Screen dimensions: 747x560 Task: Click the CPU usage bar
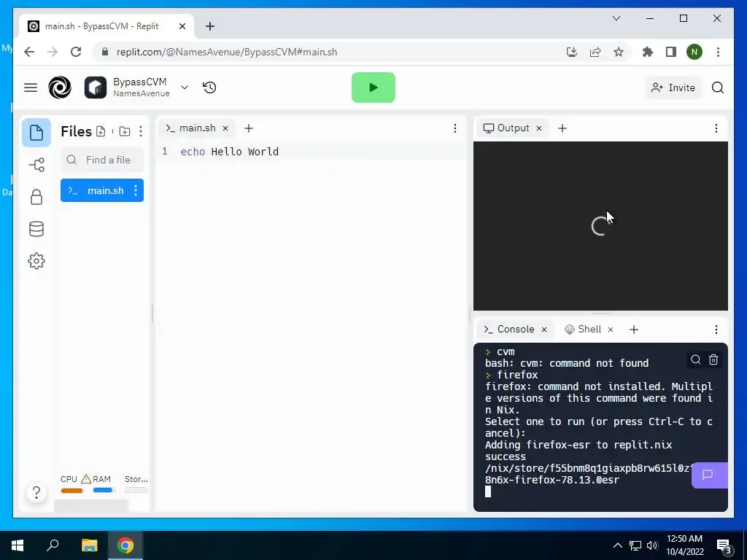tap(71, 491)
